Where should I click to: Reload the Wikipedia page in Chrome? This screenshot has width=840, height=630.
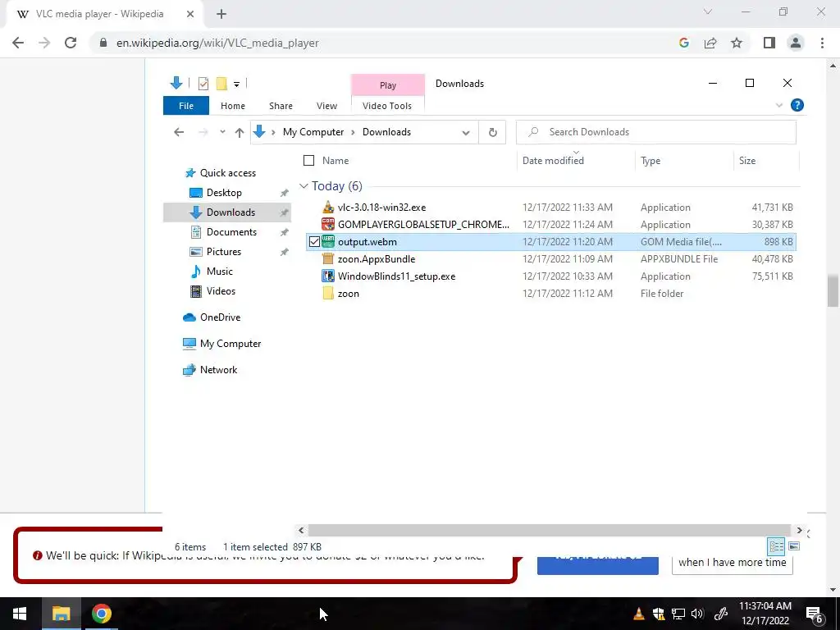tap(71, 43)
